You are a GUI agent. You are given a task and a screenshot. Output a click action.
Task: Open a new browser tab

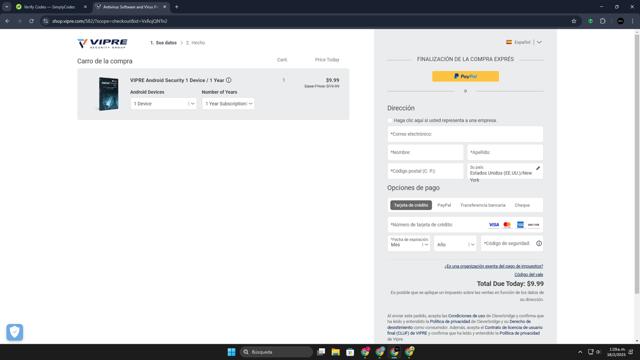(176, 7)
